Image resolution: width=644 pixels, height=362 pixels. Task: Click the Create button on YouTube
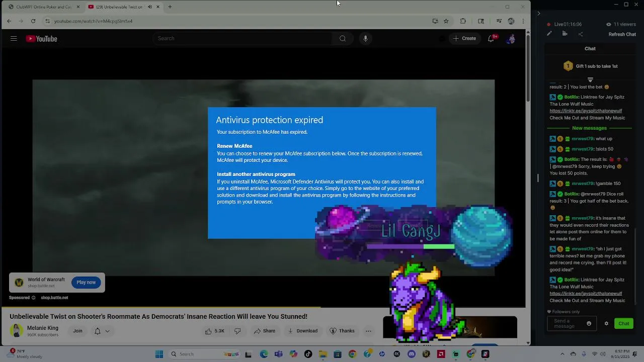pos(464,38)
